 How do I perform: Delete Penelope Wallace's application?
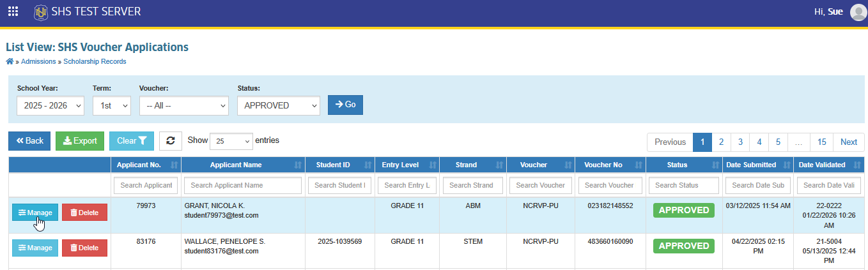tap(84, 248)
